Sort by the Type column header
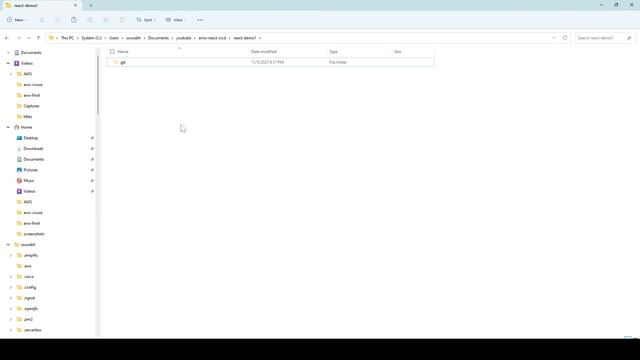The height and width of the screenshot is (360, 640). tap(333, 51)
